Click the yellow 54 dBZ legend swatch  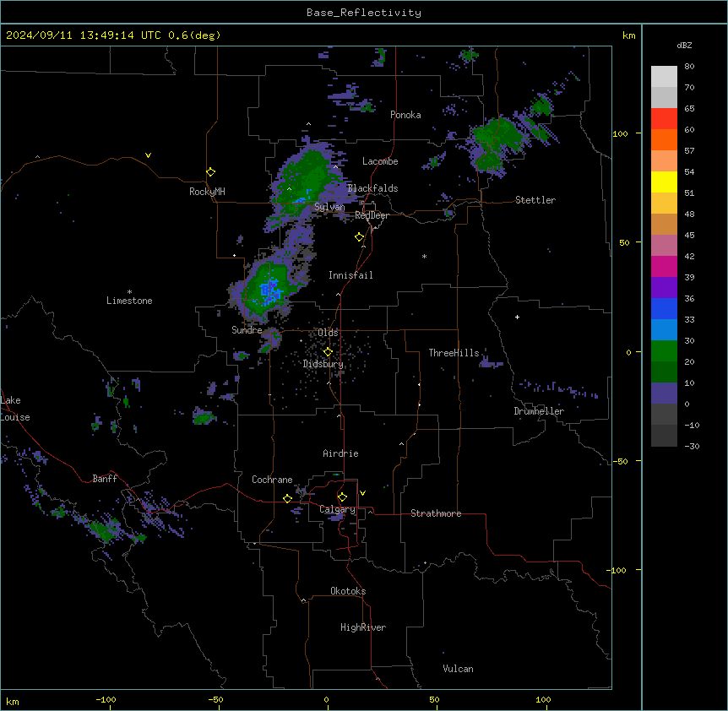point(664,182)
